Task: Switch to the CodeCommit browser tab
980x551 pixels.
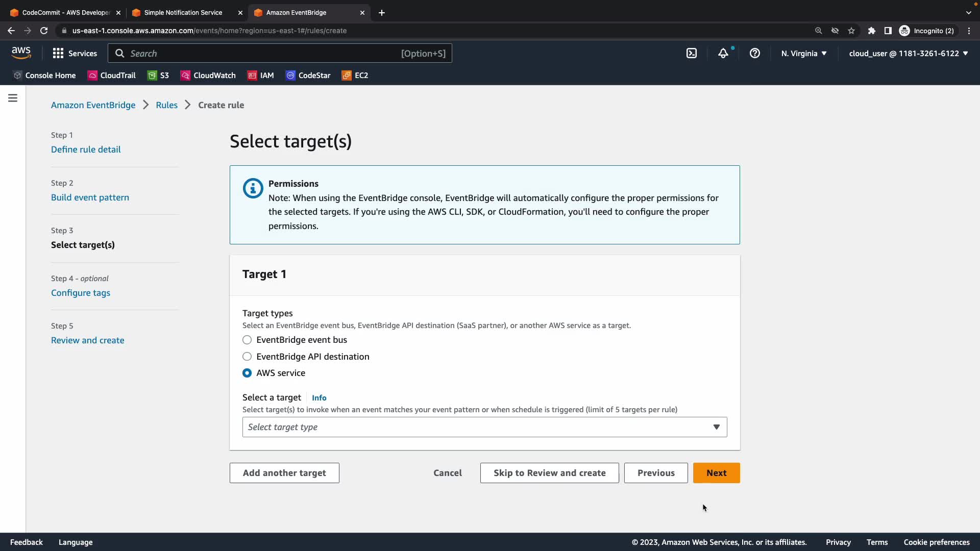Action: pos(65,12)
